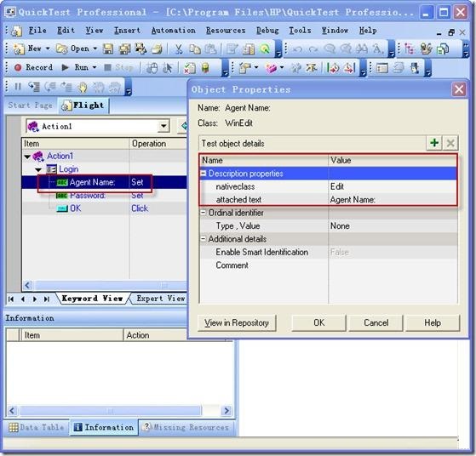Click the Copy icon in the toolbar
Viewport: 476px width, 456px height.
pyautogui.click(x=195, y=48)
